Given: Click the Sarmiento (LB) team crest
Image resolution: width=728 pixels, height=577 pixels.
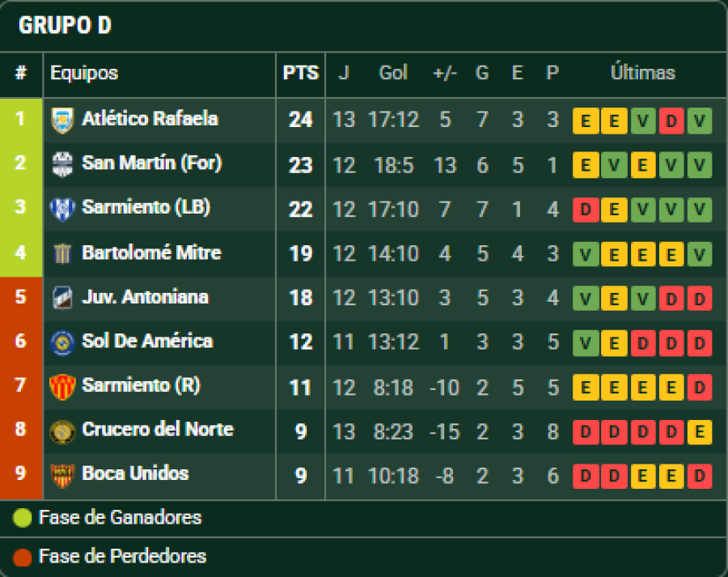Looking at the screenshot, I should pyautogui.click(x=62, y=209).
